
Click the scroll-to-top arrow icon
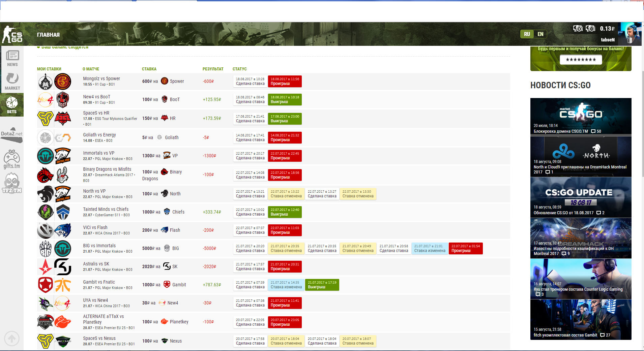(12, 339)
